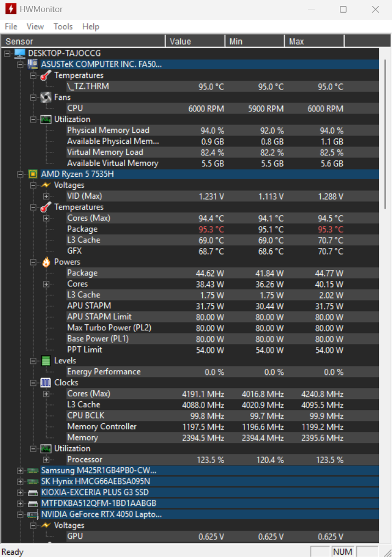Expand the Cores power entry
Screen dimensions: 392x557
click(x=46, y=284)
